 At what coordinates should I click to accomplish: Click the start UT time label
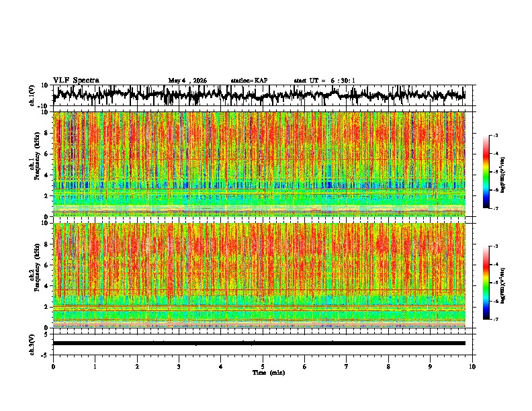click(x=324, y=81)
